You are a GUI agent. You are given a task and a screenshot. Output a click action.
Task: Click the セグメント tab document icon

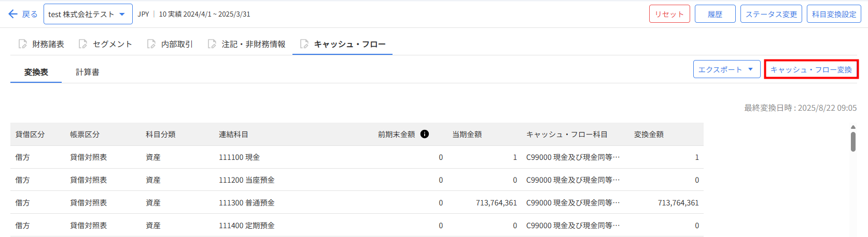[x=83, y=44]
